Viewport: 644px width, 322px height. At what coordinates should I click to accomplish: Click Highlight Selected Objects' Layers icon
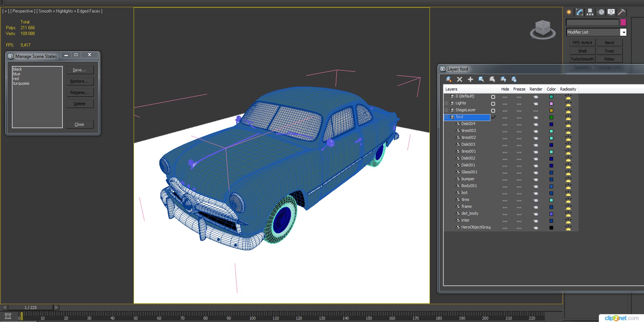point(492,79)
